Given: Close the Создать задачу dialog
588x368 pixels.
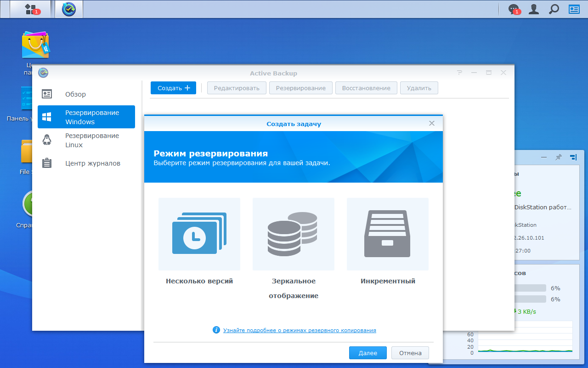Looking at the screenshot, I should (x=432, y=123).
